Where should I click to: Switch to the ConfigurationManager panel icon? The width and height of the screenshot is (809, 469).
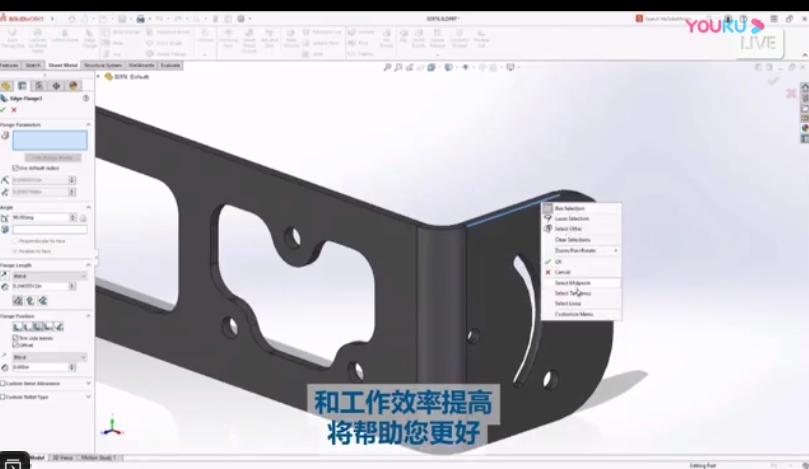point(38,86)
